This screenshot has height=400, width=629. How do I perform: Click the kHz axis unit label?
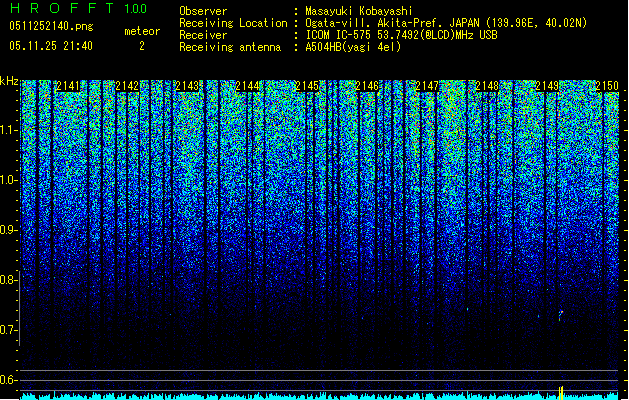pos(9,81)
